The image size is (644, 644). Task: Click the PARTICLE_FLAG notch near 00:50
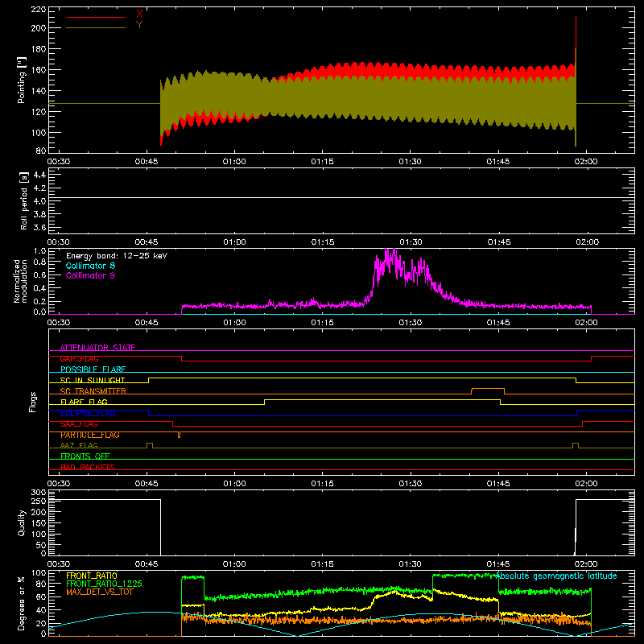(179, 435)
